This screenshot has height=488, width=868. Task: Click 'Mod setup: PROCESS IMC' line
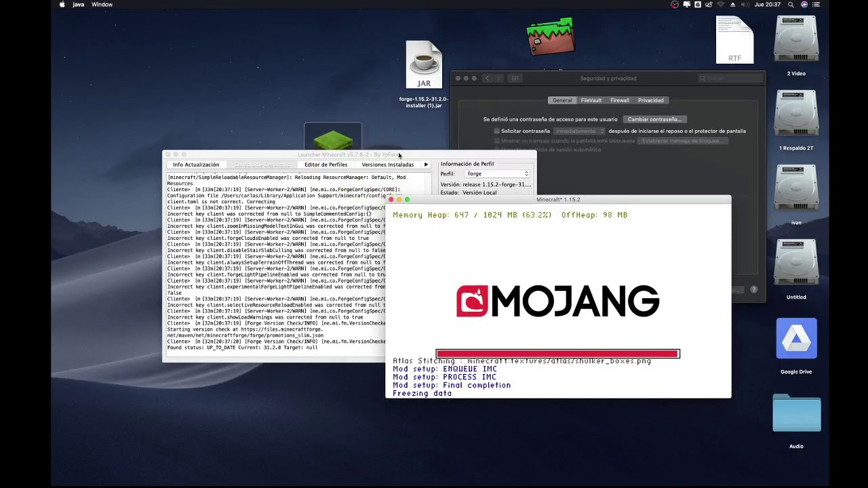(x=444, y=377)
